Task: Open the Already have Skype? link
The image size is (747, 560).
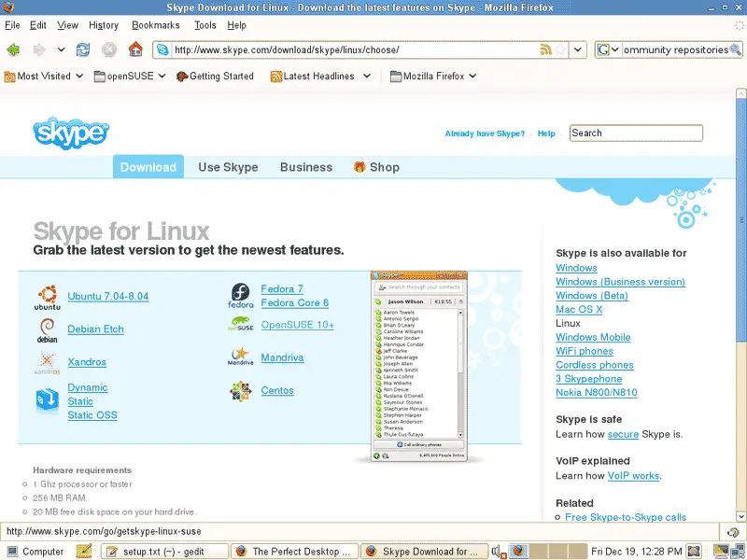Action: [485, 133]
